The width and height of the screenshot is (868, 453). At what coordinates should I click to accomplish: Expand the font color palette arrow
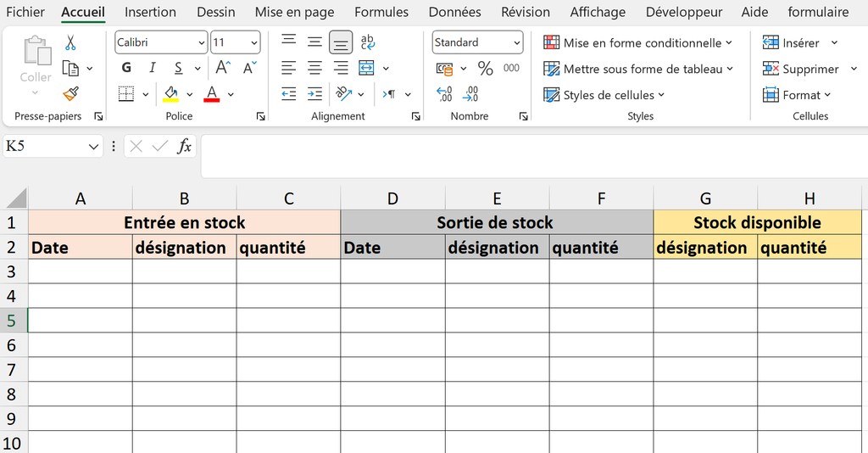pyautogui.click(x=231, y=95)
